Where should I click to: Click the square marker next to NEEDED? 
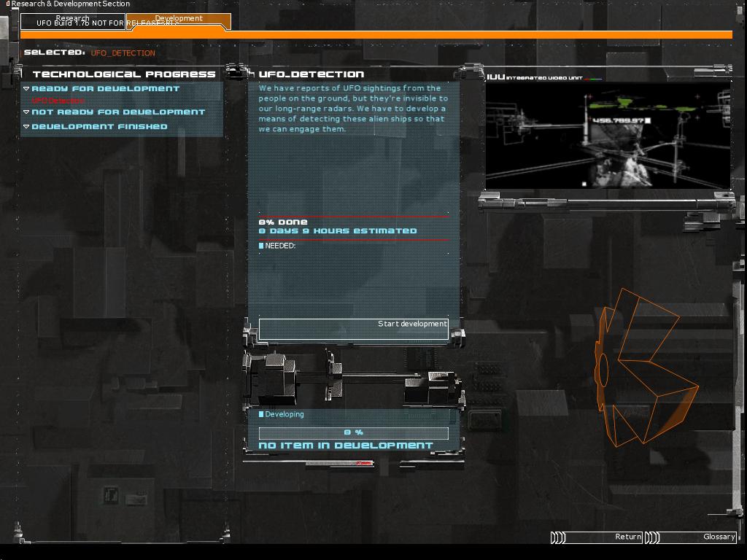pos(261,246)
